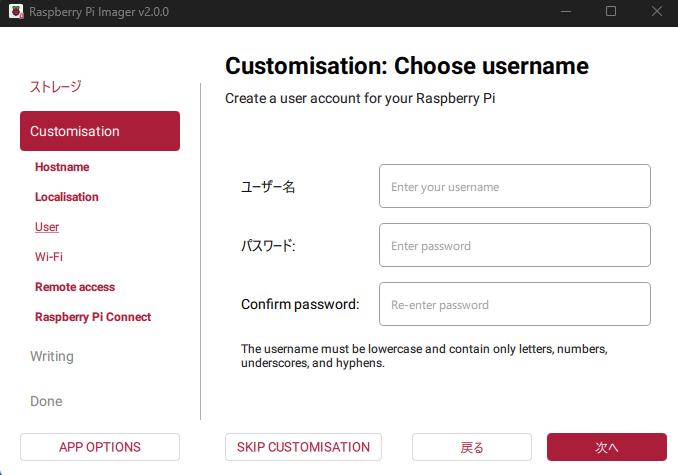Open the ストレージ step in sidebar

tap(55, 87)
